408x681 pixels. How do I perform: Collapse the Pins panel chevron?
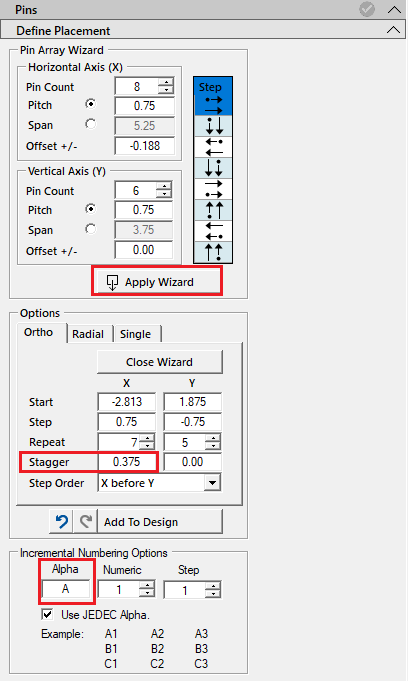coord(394,10)
